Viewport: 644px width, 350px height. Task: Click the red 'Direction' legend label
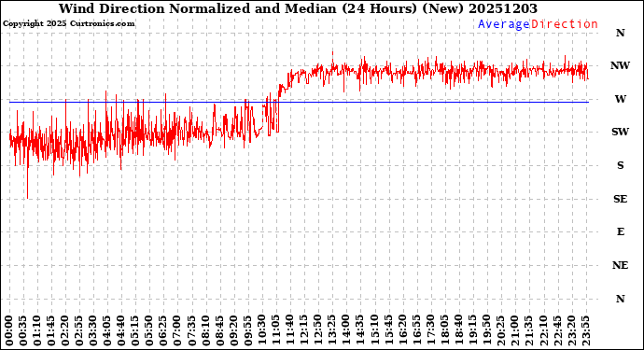point(565,24)
